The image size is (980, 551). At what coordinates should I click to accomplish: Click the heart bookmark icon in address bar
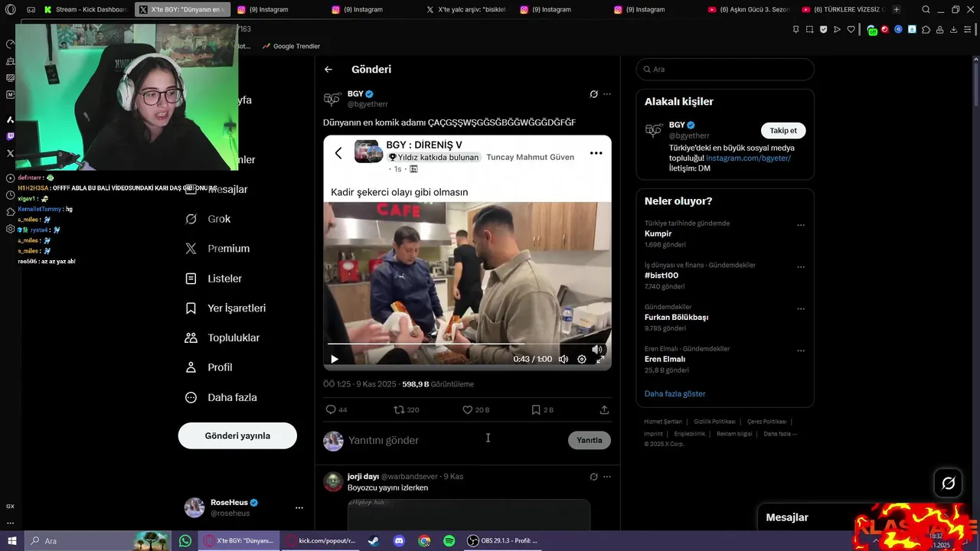(x=851, y=30)
